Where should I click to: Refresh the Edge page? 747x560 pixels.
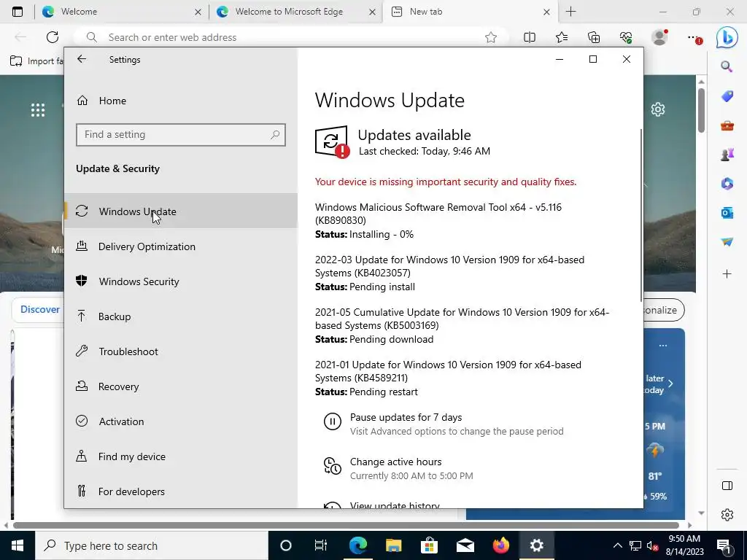click(x=53, y=37)
